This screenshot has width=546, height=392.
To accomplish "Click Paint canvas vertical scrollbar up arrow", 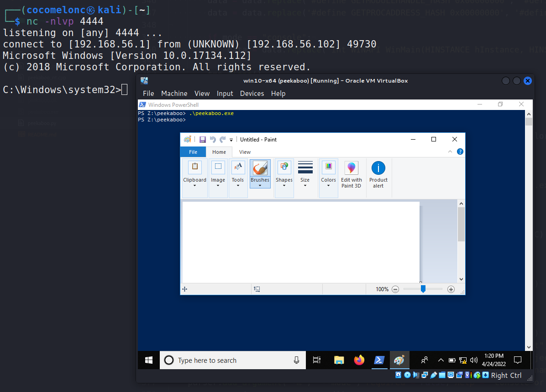I will click(x=461, y=204).
